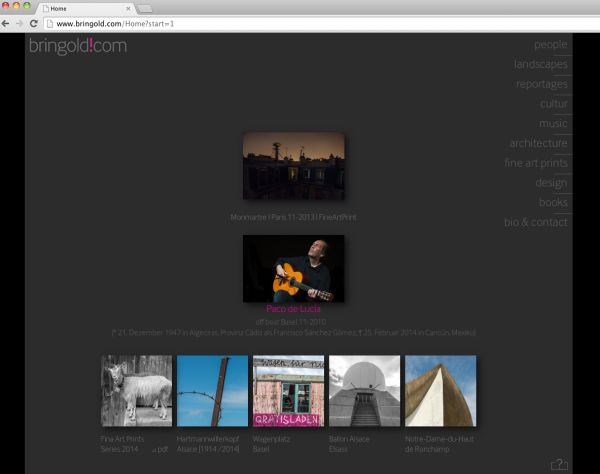Select the Notre-Dame-du-Haut de Ronchamp thumbnail
The image size is (600, 474).
(x=440, y=390)
